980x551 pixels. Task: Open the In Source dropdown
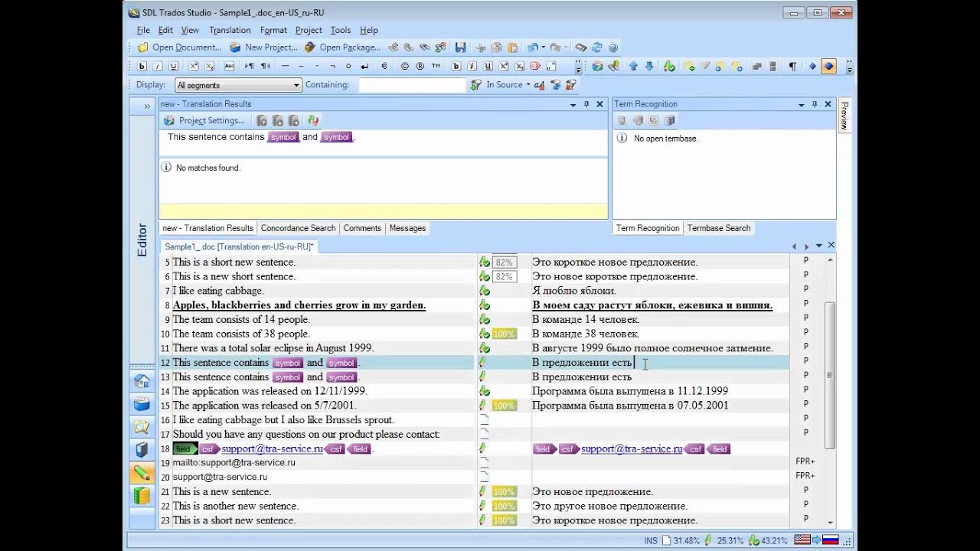[508, 85]
